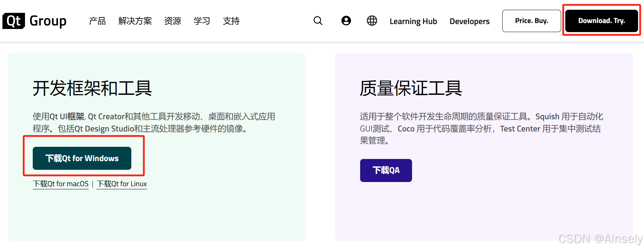Click the text mentioning Squish and Coco
This screenshot has width=644, height=250.
tap(481, 128)
